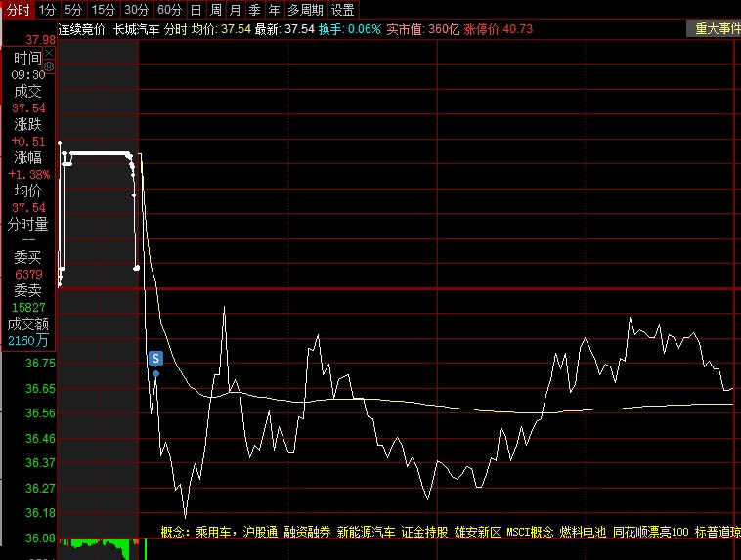Click the 均价: 37.54 header value

pyautogui.click(x=221, y=29)
